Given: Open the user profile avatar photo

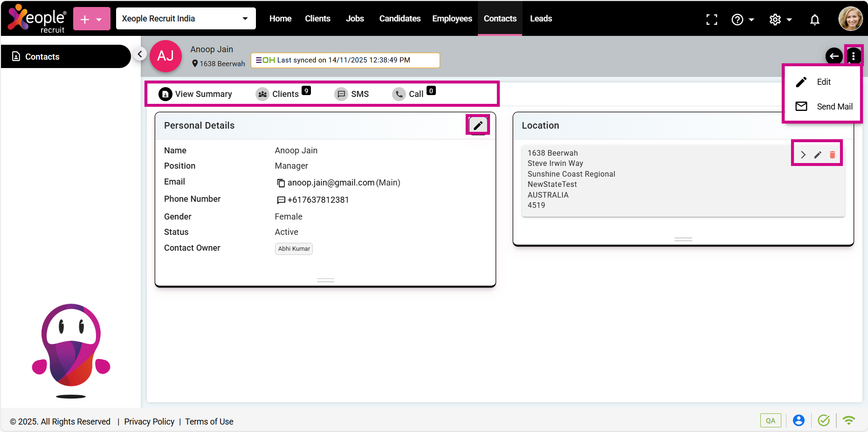Looking at the screenshot, I should click(850, 19).
